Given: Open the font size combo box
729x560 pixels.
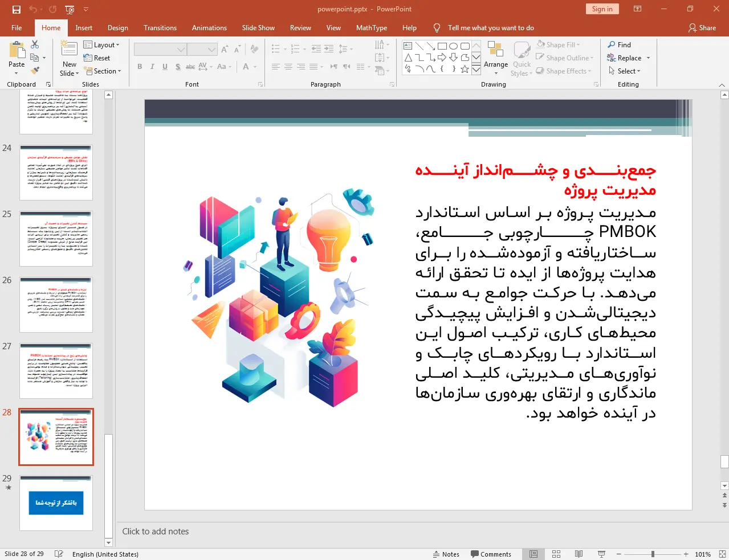Looking at the screenshot, I should tap(202, 50).
